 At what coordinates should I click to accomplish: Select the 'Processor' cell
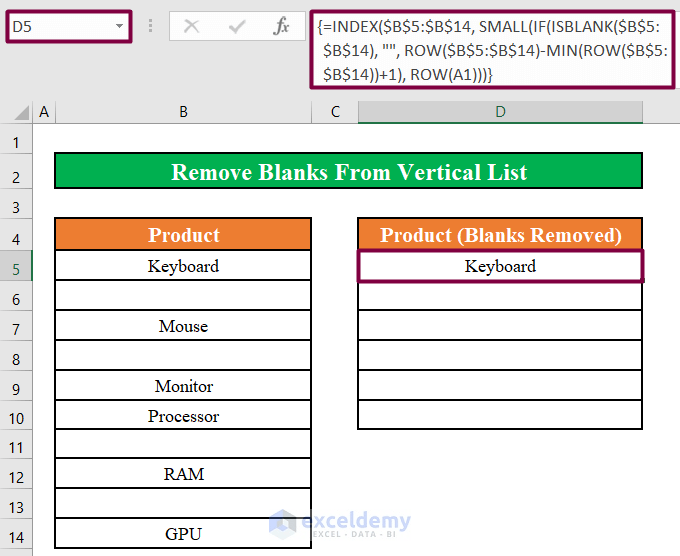pyautogui.click(x=183, y=415)
